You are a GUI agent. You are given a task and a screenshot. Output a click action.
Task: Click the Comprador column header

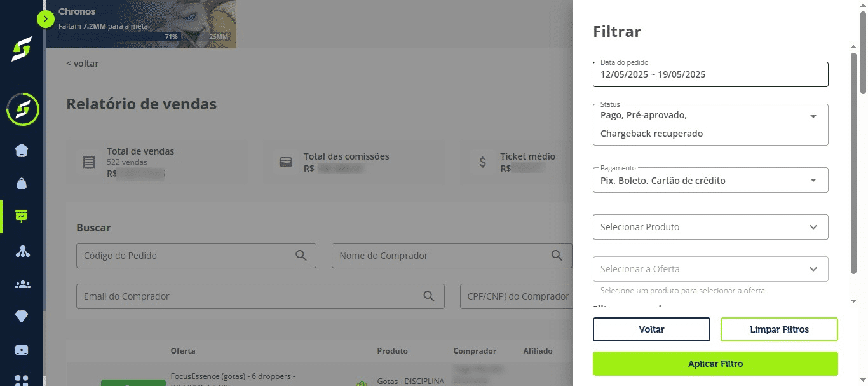click(x=475, y=351)
